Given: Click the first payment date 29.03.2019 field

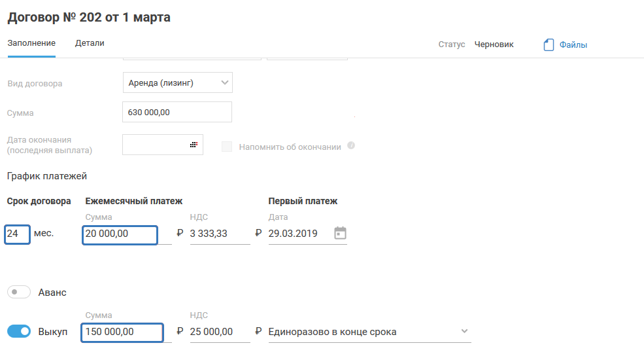Looking at the screenshot, I should pos(298,234).
